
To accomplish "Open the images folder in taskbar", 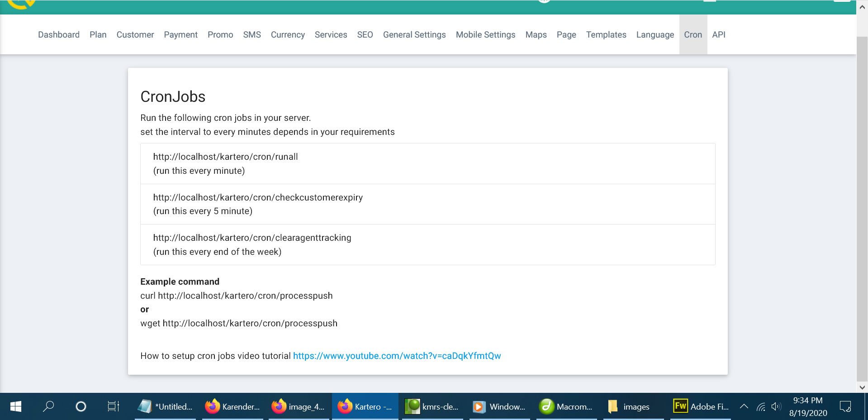I will point(629,406).
